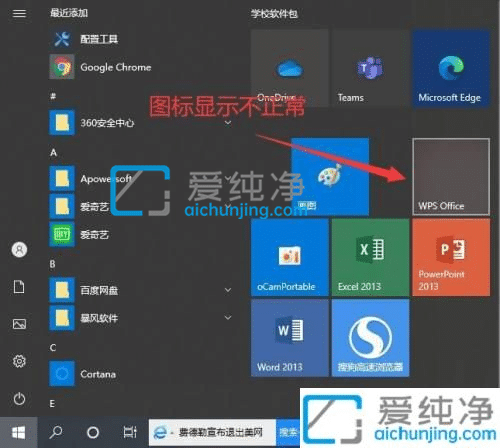Open the Microsoft Edge tile
Viewport: 500px width, 448px height.
pos(451,68)
